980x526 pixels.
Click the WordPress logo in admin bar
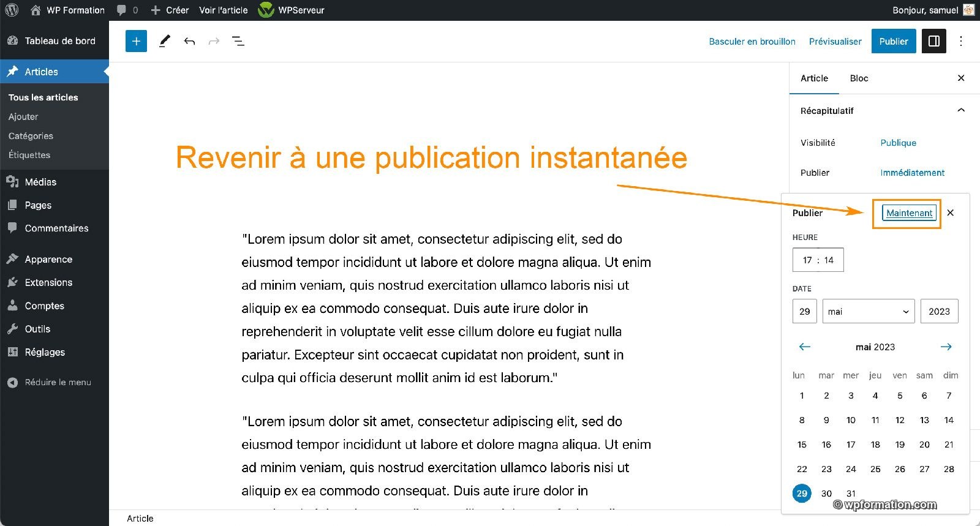(x=12, y=10)
